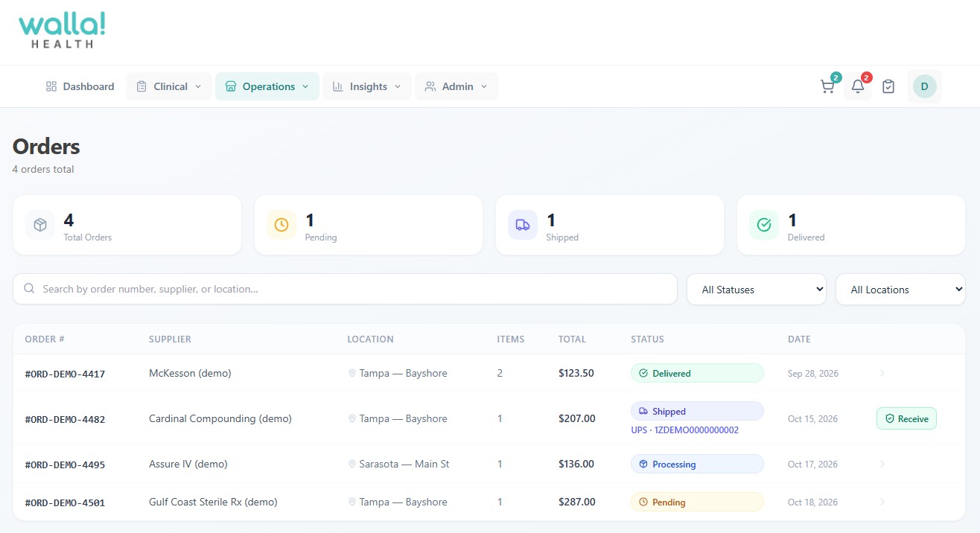
Task: Click the Clinical clipboard icon
Action: (141, 86)
